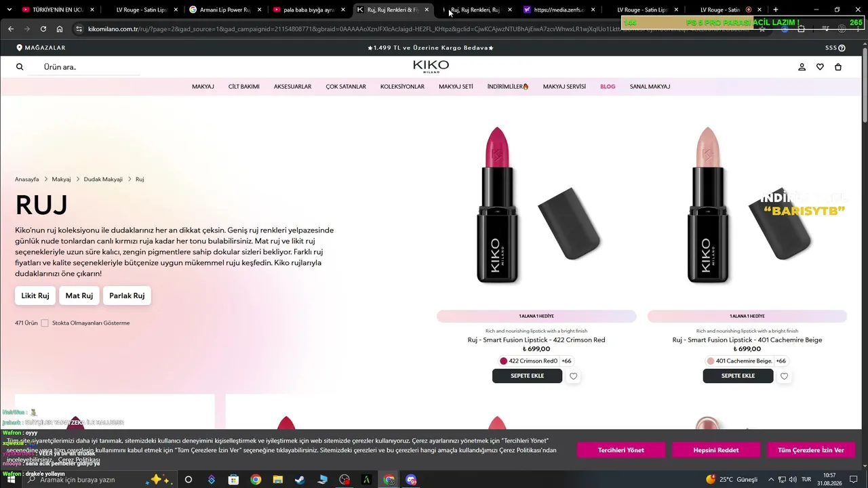Image resolution: width=868 pixels, height=488 pixels.
Task: Click the Crimson Red lipstick product image
Action: [x=536, y=203]
